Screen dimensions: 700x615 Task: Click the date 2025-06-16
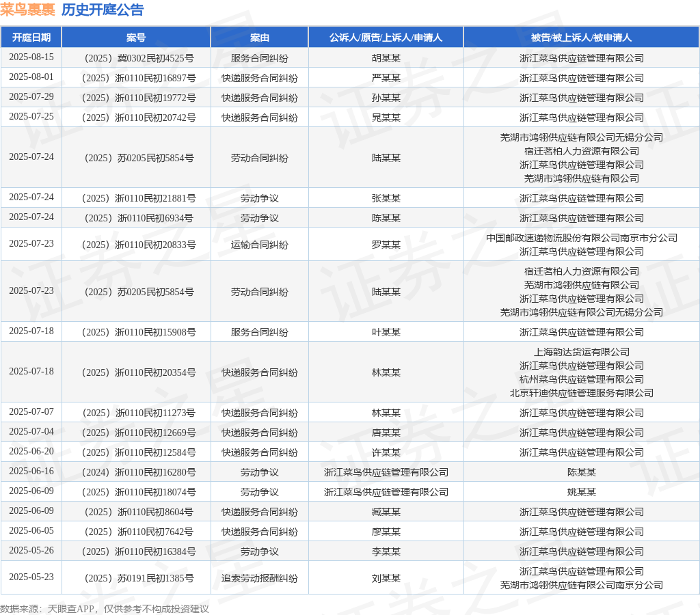(31, 471)
